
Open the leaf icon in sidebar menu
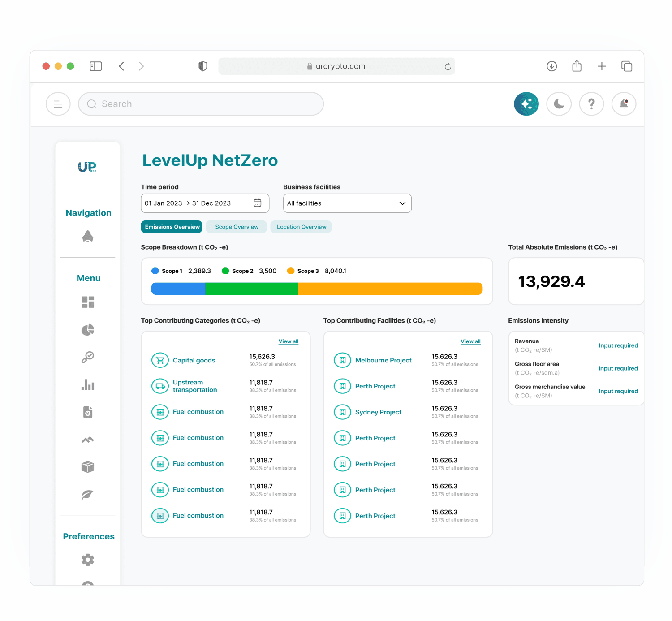click(88, 495)
